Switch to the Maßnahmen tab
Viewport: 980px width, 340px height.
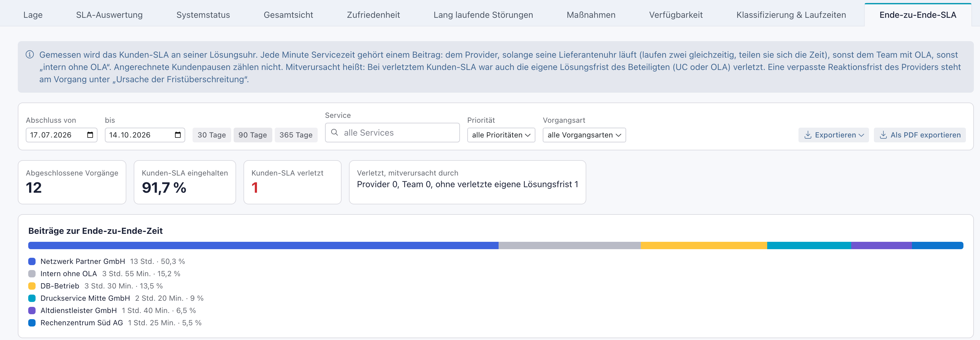591,14
